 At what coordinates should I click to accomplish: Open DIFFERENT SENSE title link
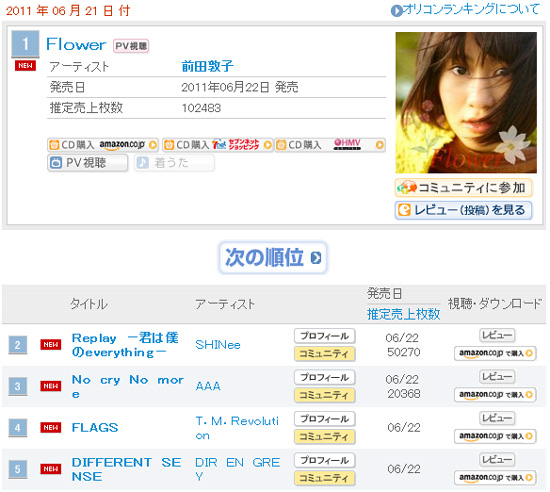[x=126, y=469]
